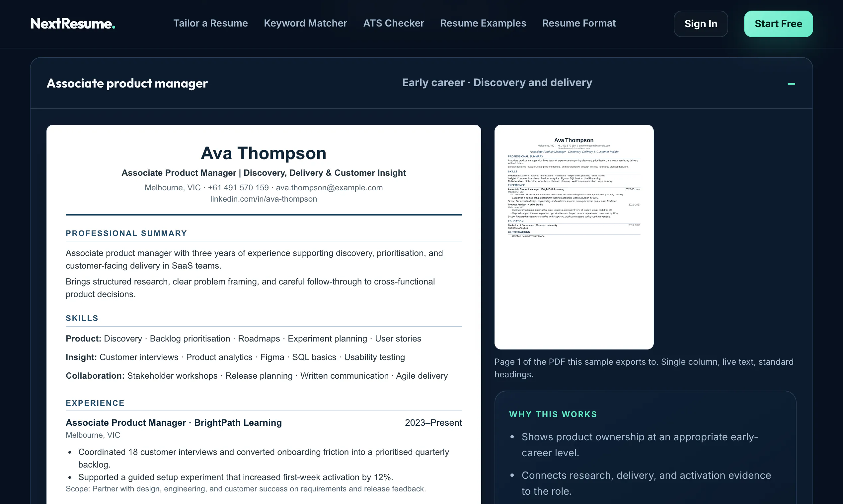Image resolution: width=843 pixels, height=504 pixels.
Task: Click the PROFESSIONAL SUMMARY heading
Action: (x=126, y=233)
